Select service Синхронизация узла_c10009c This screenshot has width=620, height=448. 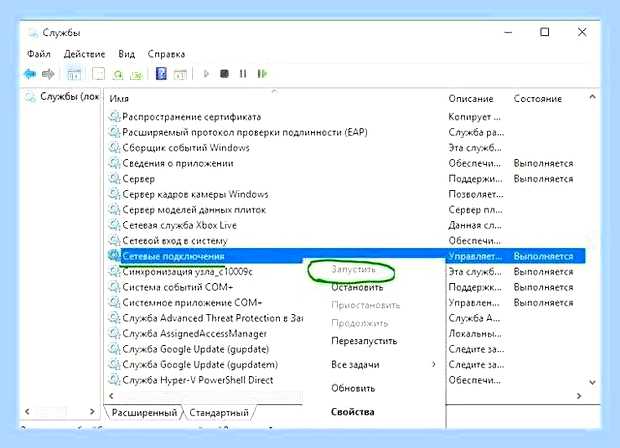coord(187,272)
